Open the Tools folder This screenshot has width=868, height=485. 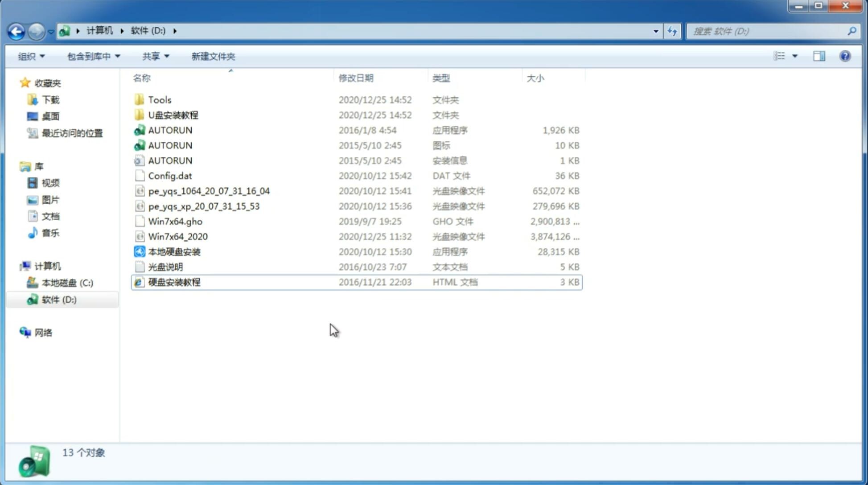pos(159,99)
